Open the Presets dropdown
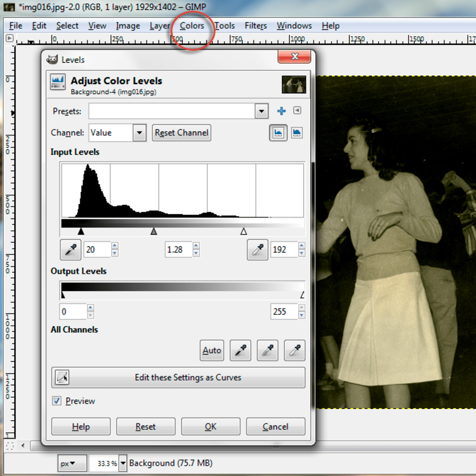The height and width of the screenshot is (476, 476). click(x=261, y=111)
